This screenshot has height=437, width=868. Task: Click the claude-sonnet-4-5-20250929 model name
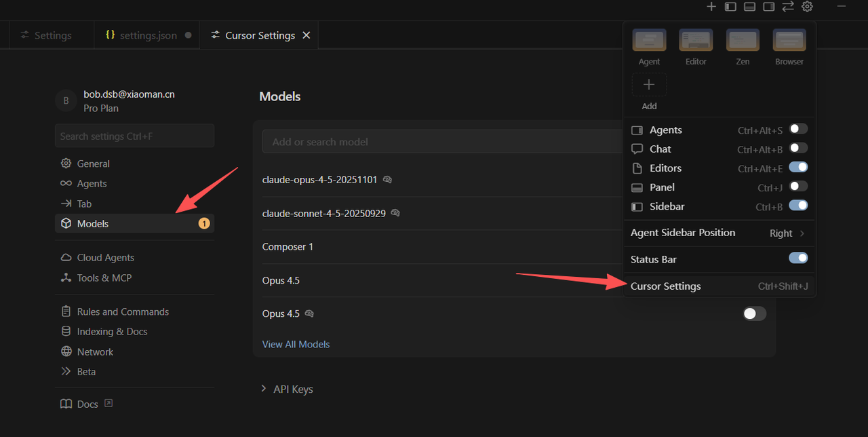click(324, 213)
